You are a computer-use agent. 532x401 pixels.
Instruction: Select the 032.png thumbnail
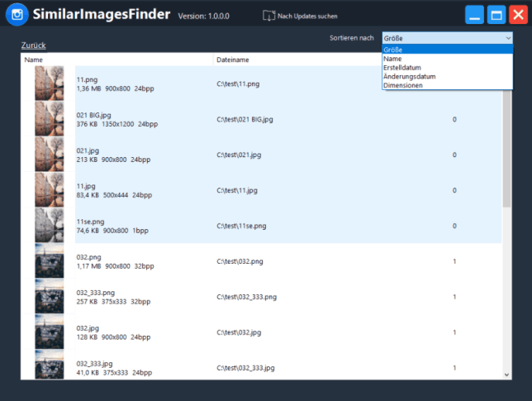(49, 261)
